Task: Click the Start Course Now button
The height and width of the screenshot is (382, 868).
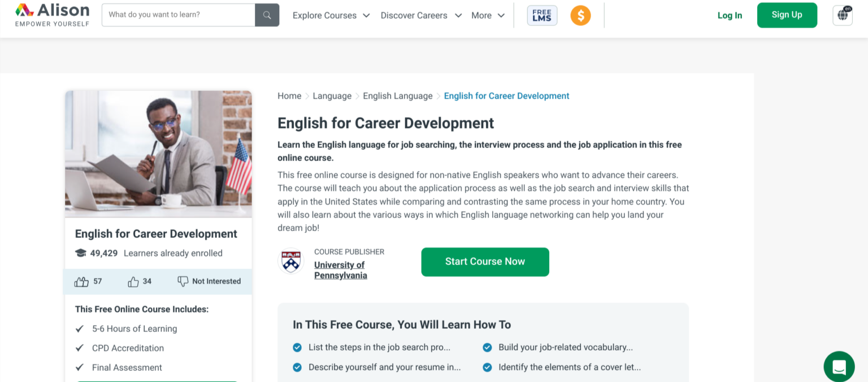Action: pos(485,262)
